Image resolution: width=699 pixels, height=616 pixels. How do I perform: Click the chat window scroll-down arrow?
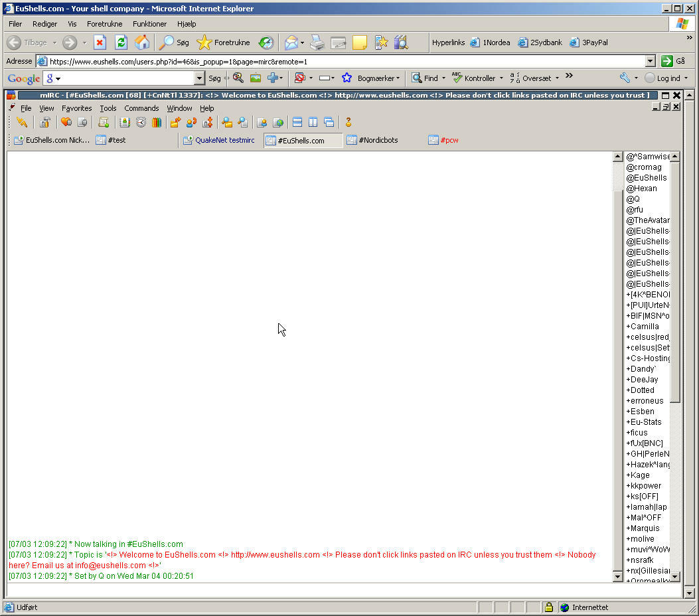coord(617,577)
